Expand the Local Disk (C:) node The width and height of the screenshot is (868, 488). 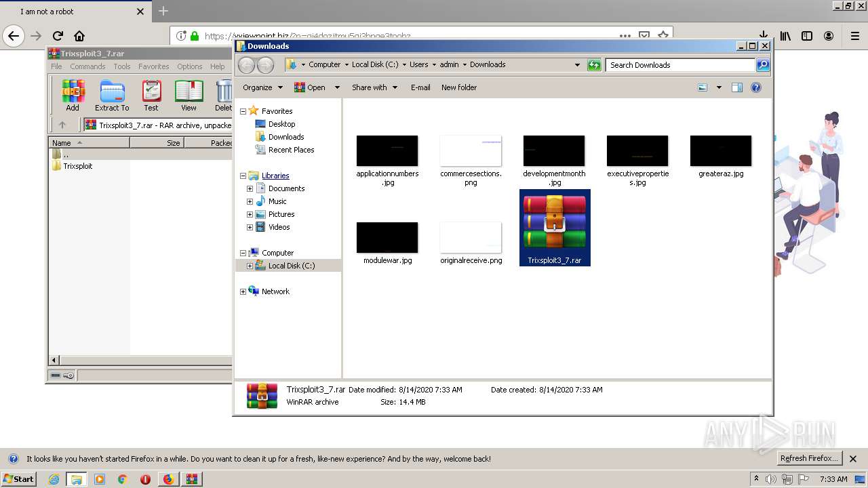250,266
